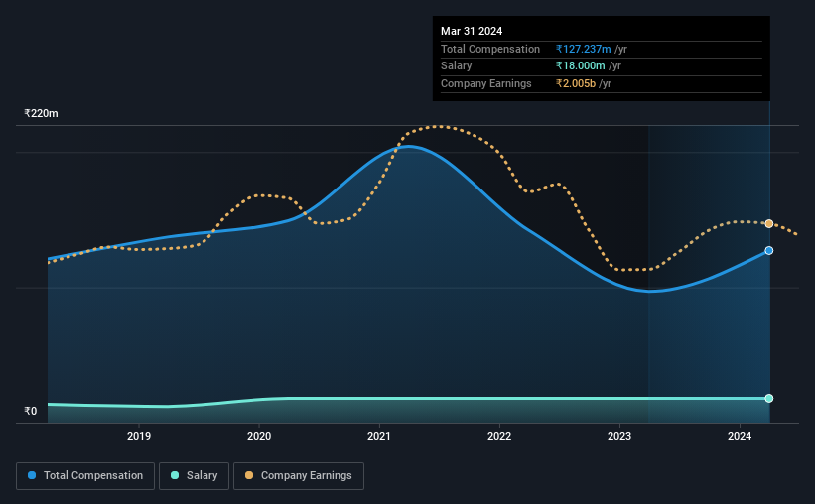815x504 pixels.
Task: Toggle the Total Compensation legend button
Action: [x=85, y=476]
